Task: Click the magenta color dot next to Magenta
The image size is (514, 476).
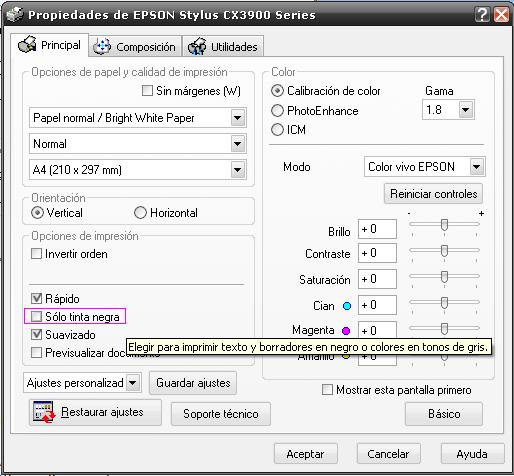Action: (x=346, y=331)
